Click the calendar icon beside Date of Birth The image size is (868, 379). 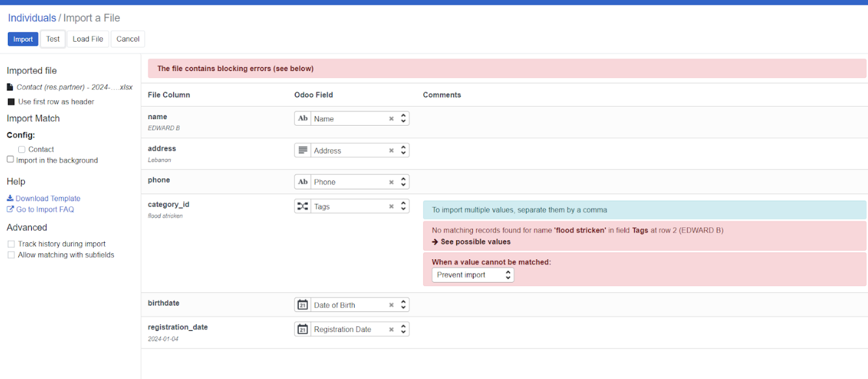tap(303, 305)
